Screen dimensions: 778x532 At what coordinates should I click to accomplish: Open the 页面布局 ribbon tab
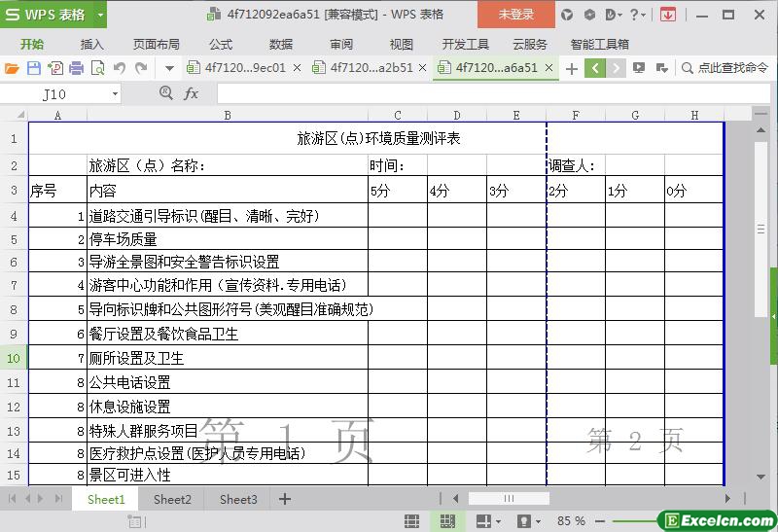[x=156, y=44]
